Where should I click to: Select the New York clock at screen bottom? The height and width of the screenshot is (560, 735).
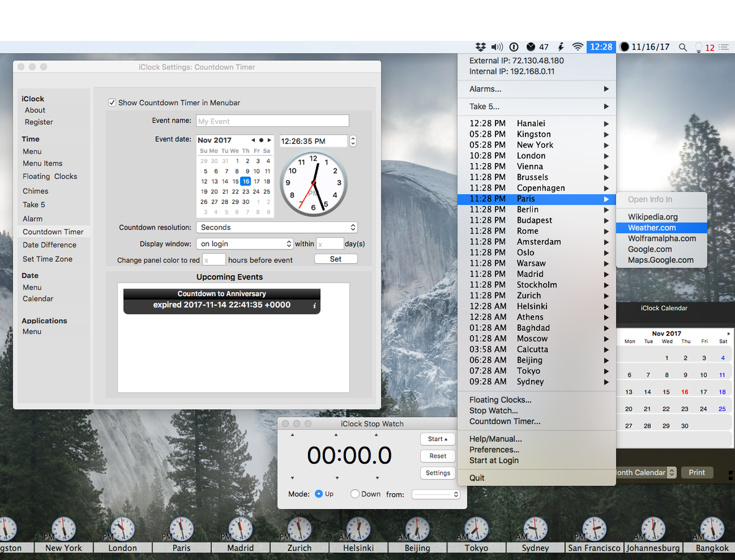[63, 528]
